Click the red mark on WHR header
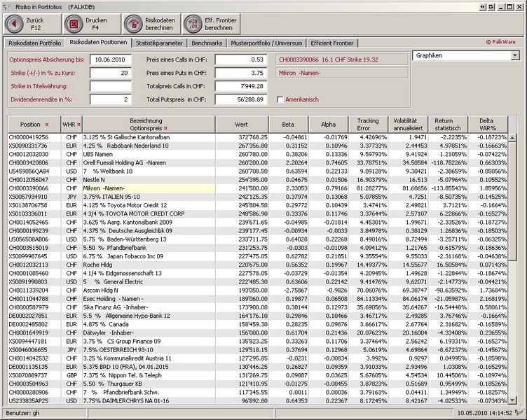This screenshot has width=527, height=420. [78, 125]
